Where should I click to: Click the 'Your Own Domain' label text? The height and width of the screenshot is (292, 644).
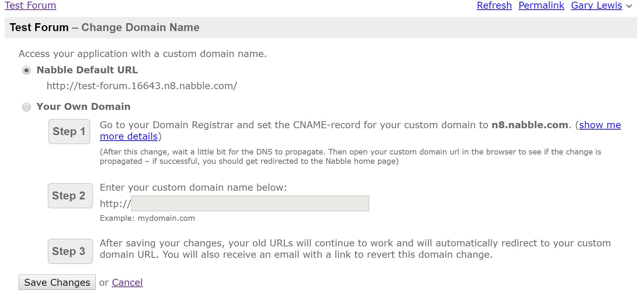[83, 107]
